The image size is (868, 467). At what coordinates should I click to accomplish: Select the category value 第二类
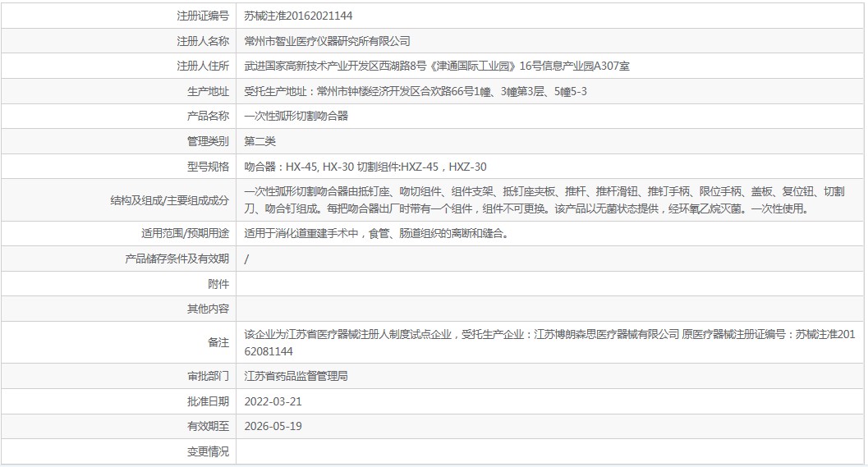(x=259, y=141)
